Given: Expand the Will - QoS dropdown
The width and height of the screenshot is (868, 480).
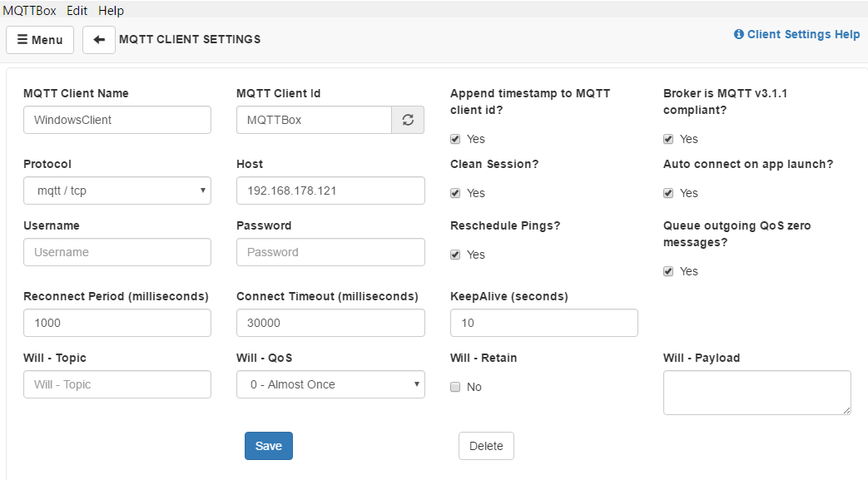Looking at the screenshot, I should point(330,384).
